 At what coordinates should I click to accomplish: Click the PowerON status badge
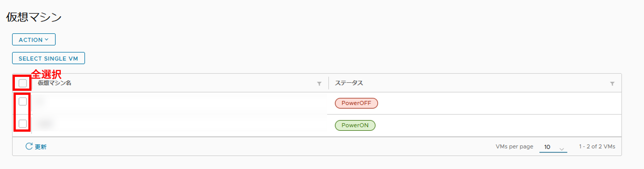click(355, 125)
